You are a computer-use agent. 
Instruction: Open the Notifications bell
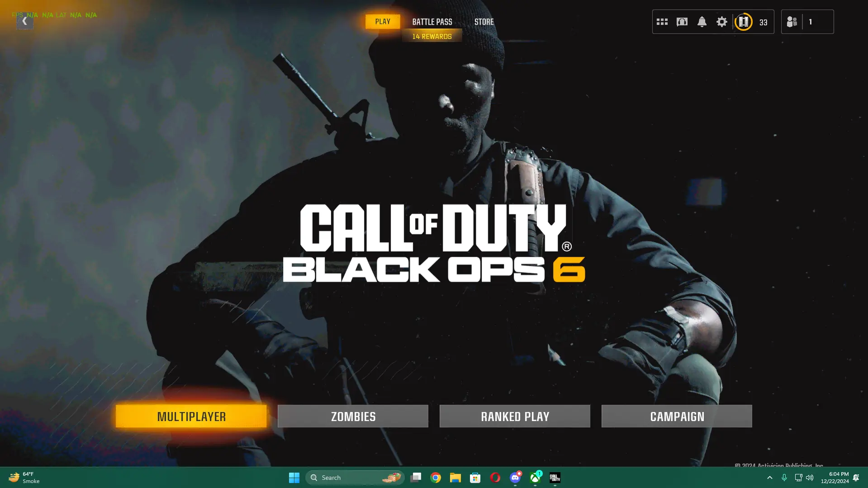[x=702, y=21]
